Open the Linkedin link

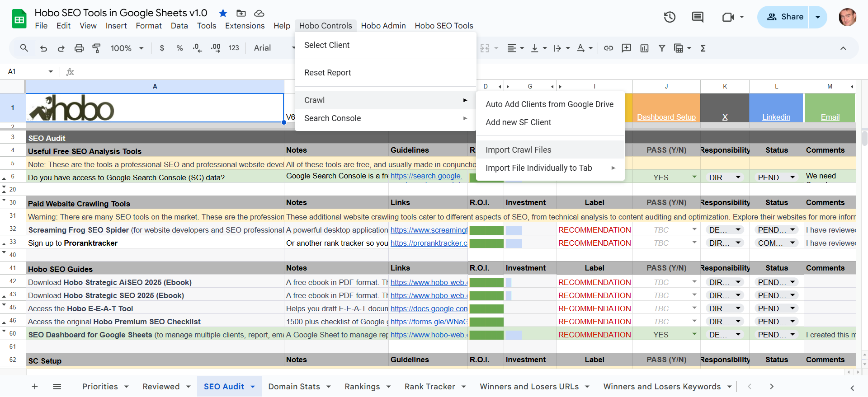[x=776, y=117]
